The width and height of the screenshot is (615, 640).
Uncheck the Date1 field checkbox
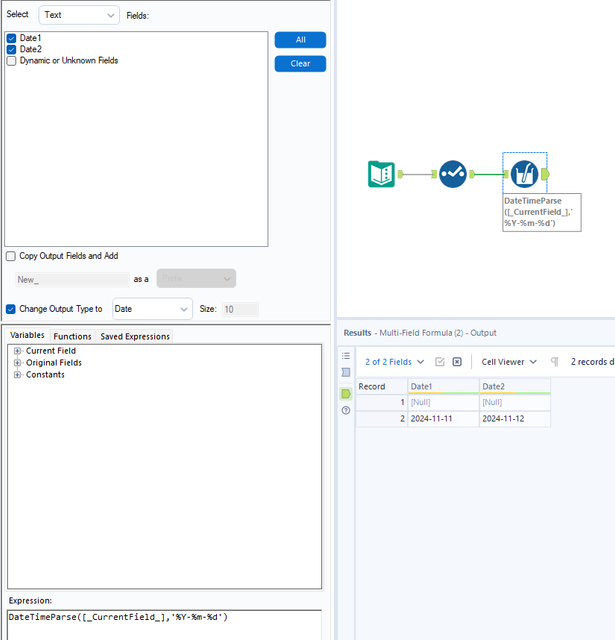click(x=11, y=38)
